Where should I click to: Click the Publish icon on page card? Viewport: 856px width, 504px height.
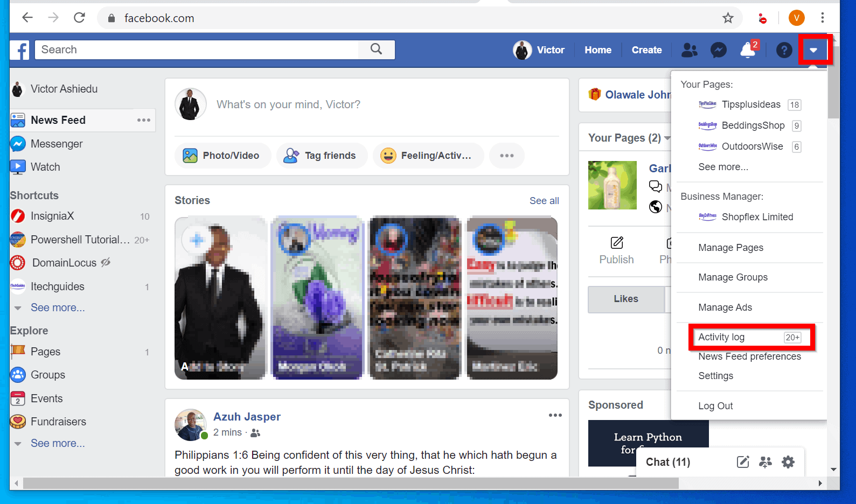[x=617, y=243]
